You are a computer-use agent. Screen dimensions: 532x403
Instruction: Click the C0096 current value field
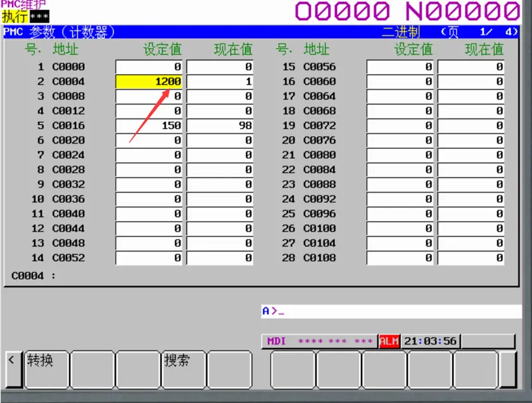pyautogui.click(x=471, y=214)
